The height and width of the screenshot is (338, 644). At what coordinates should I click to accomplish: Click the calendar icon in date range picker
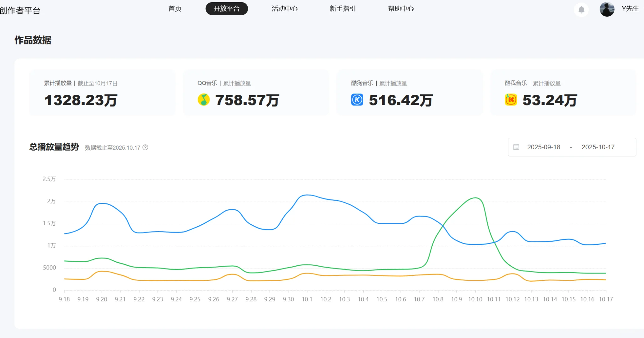tap(516, 147)
